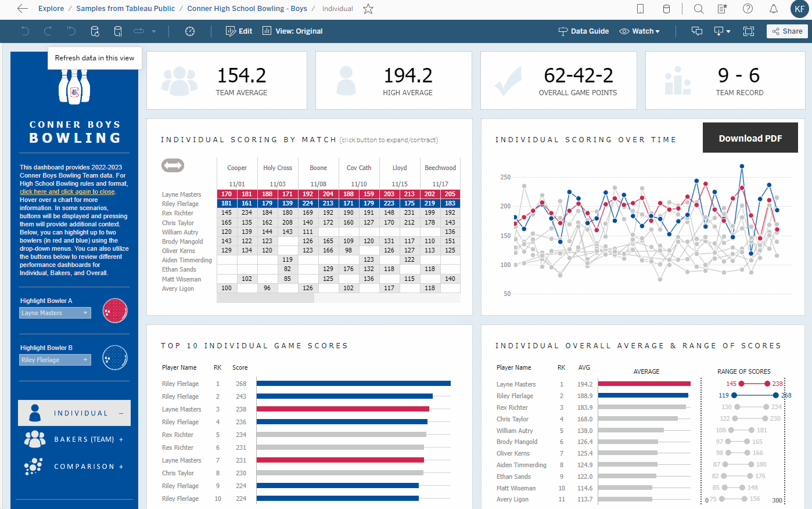Open Samples from Tableau Public breadcrumb

pyautogui.click(x=125, y=9)
